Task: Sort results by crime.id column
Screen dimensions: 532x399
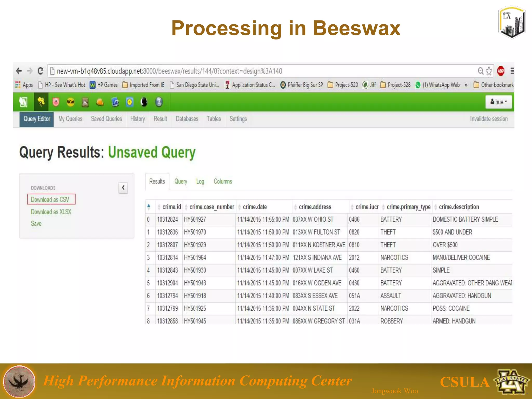Action: click(171, 207)
